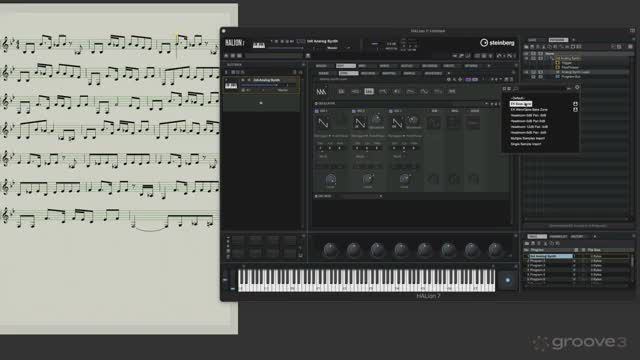640x360 pixels.
Task: Click the Ring modulation display box
Action: point(453,122)
